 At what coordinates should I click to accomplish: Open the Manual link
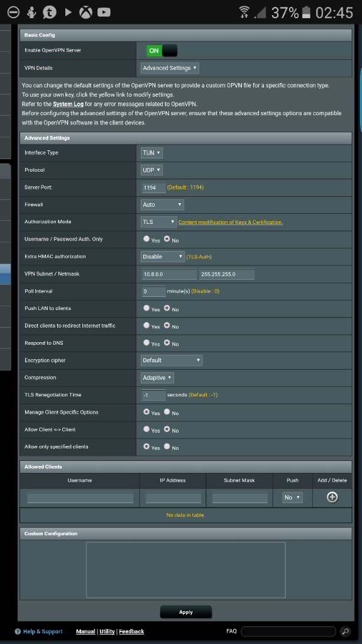pos(85,631)
